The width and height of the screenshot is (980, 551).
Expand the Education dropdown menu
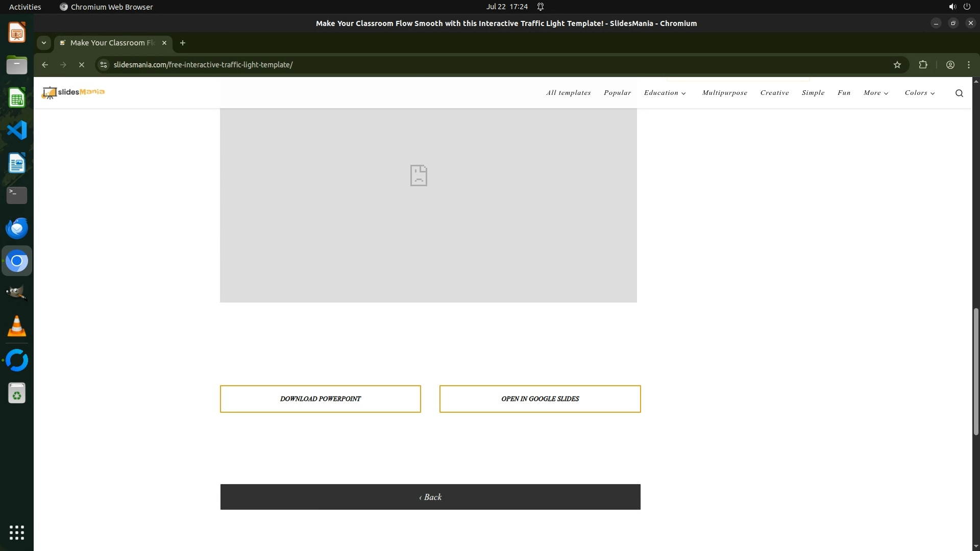coord(665,93)
